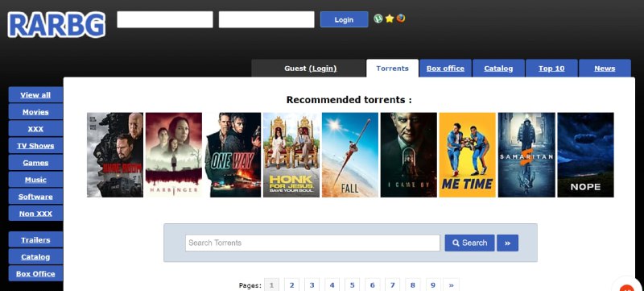Click the Firefox icon near Login
The width and height of the screenshot is (644, 291).
click(x=401, y=19)
